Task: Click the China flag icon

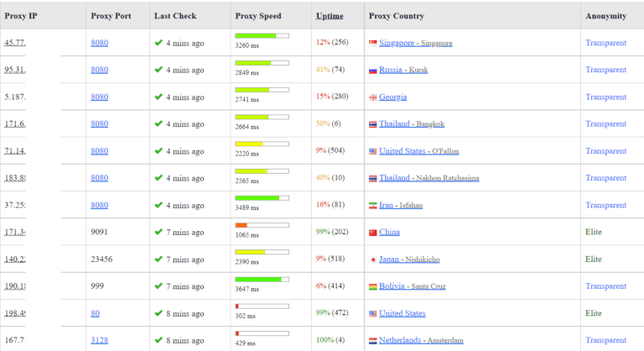Action: tap(372, 232)
